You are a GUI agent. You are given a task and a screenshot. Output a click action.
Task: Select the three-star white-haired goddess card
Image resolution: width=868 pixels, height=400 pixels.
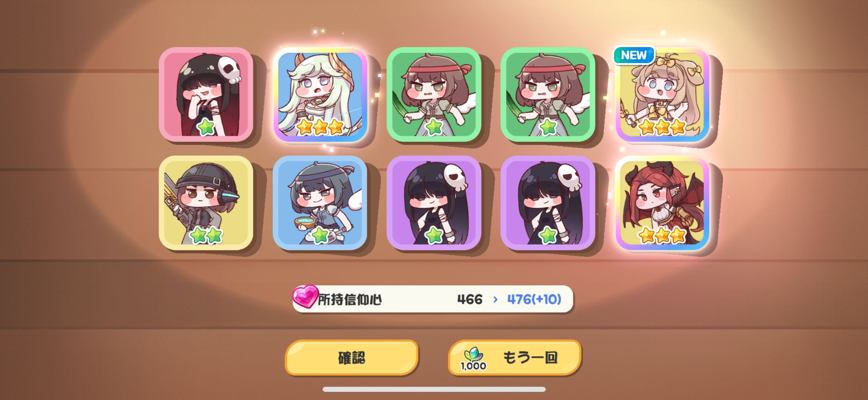pyautogui.click(x=320, y=94)
